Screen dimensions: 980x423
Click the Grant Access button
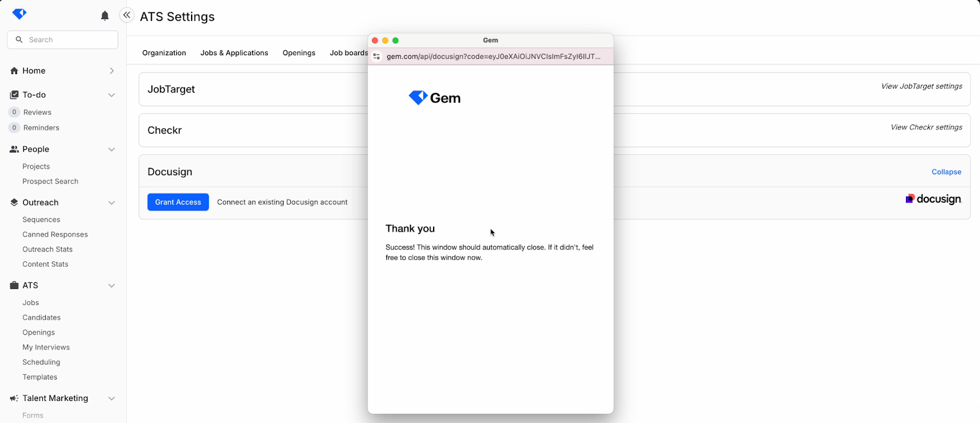pos(178,202)
